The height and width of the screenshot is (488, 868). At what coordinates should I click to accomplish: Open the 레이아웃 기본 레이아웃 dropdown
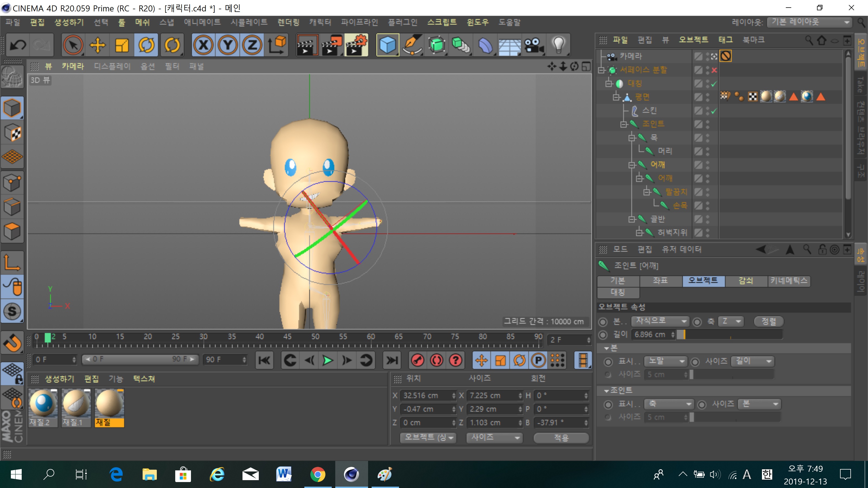[809, 22]
